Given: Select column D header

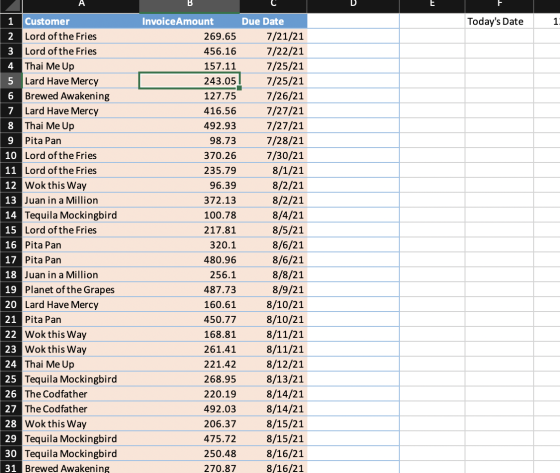Looking at the screenshot, I should (353, 5).
